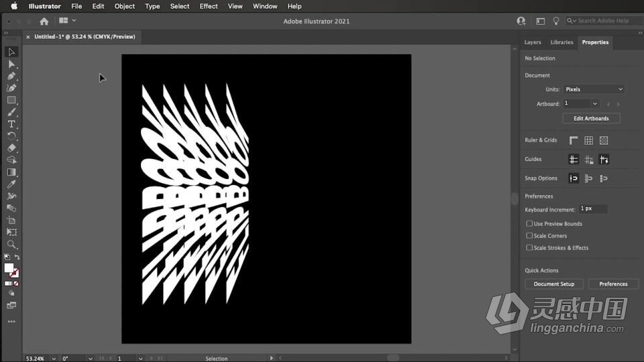Apply Color mode below fill swatch
The width and height of the screenshot is (644, 362).
7,284
